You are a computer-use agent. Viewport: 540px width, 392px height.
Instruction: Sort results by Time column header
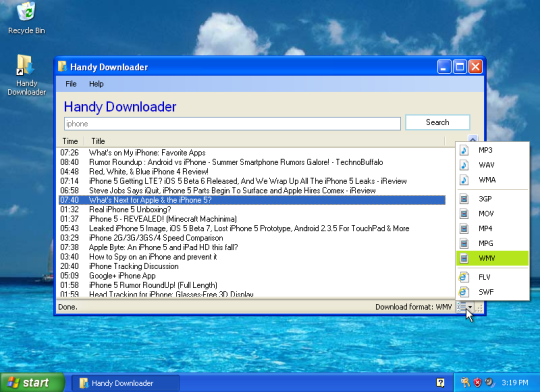click(x=70, y=141)
